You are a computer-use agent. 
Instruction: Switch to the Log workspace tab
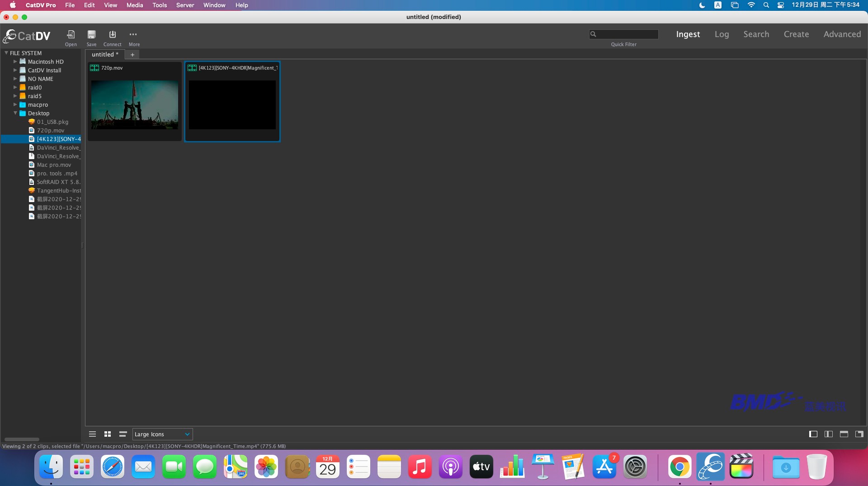click(x=722, y=34)
